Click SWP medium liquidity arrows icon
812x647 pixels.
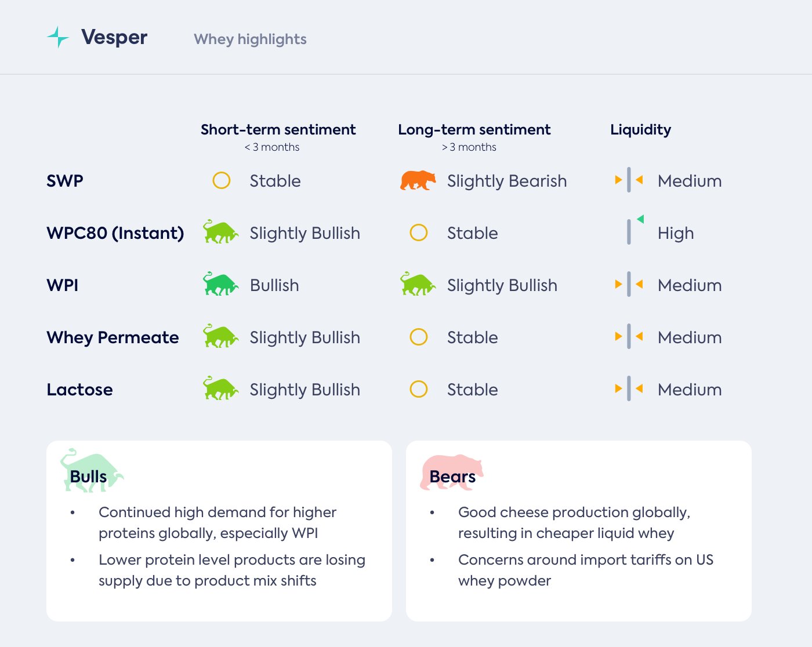(629, 180)
